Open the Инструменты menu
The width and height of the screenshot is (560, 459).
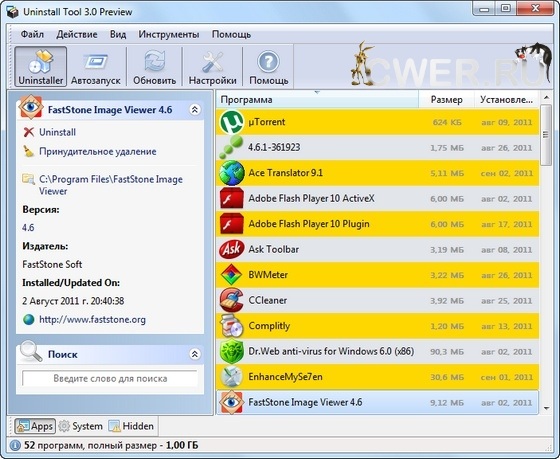pyautogui.click(x=169, y=35)
